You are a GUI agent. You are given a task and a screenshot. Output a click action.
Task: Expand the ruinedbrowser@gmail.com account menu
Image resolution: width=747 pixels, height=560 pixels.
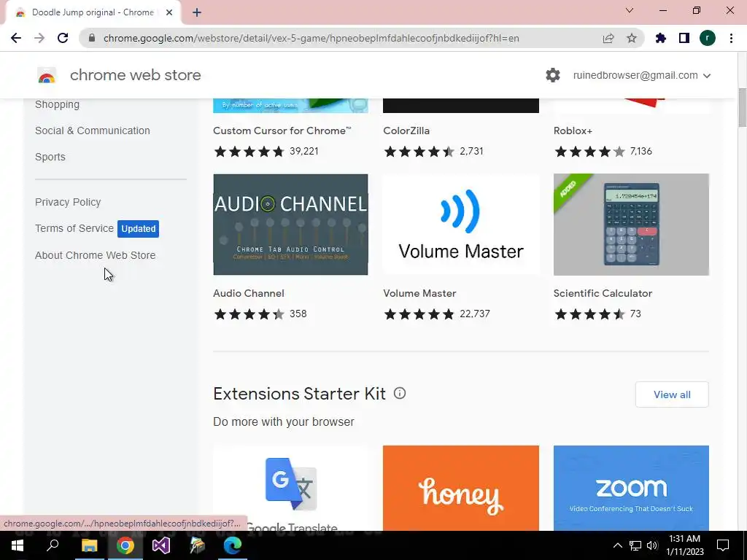click(642, 75)
